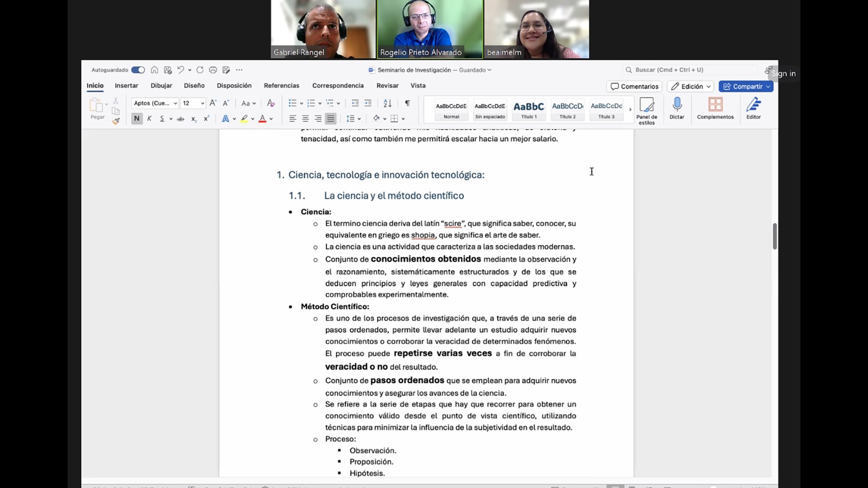The height and width of the screenshot is (488, 868).
Task: Open the Panel de estilos
Action: [x=647, y=111]
